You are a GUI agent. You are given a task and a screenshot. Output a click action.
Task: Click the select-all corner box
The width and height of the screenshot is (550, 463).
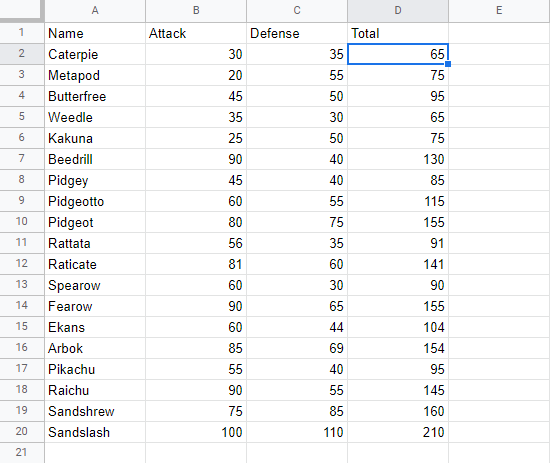click(21, 10)
